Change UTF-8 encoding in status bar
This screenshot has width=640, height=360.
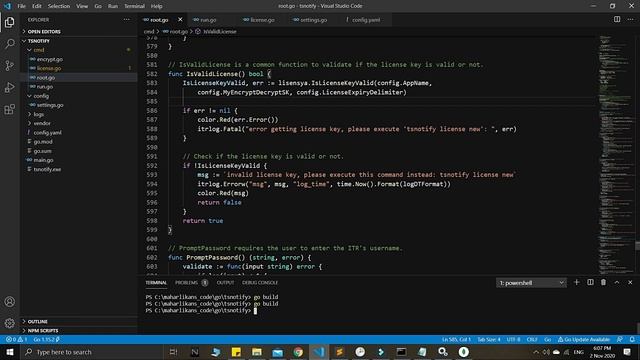[x=513, y=339]
